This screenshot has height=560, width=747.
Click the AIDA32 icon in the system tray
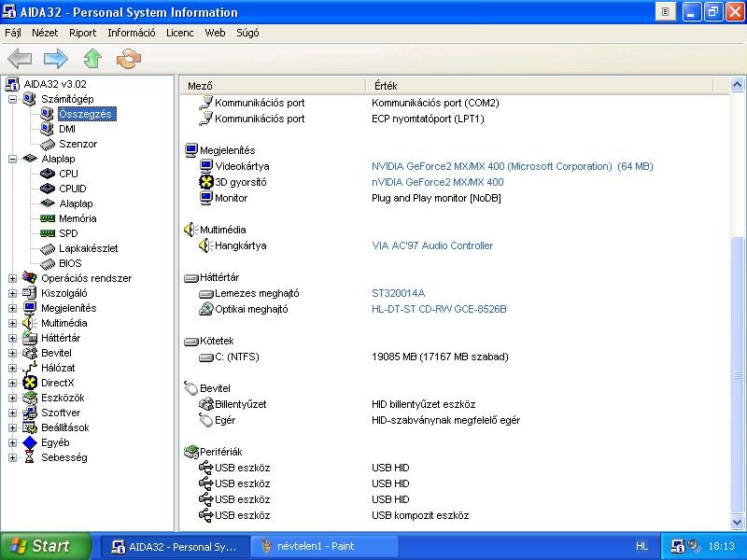[678, 546]
